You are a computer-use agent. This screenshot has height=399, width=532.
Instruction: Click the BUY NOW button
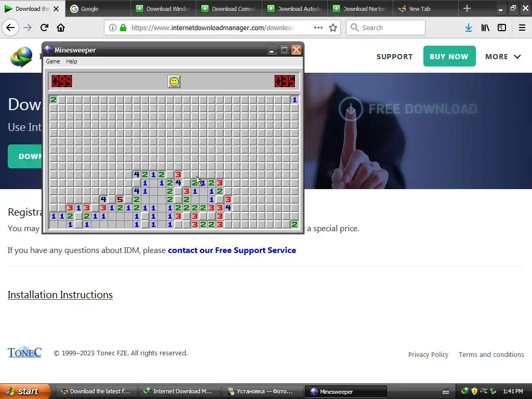(x=449, y=56)
